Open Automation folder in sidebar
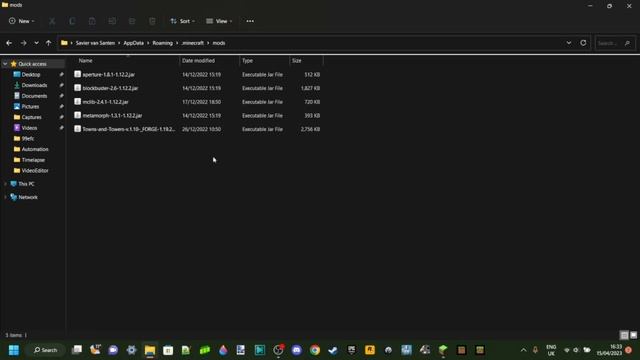640x360 pixels. point(35,149)
